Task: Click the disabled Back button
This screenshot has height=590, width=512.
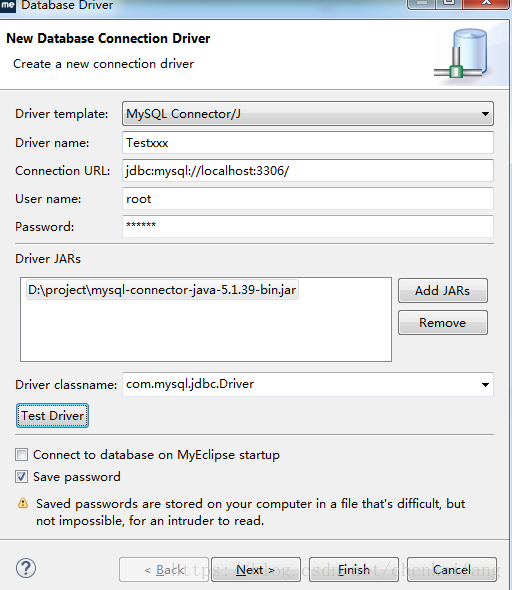Action: (x=164, y=570)
